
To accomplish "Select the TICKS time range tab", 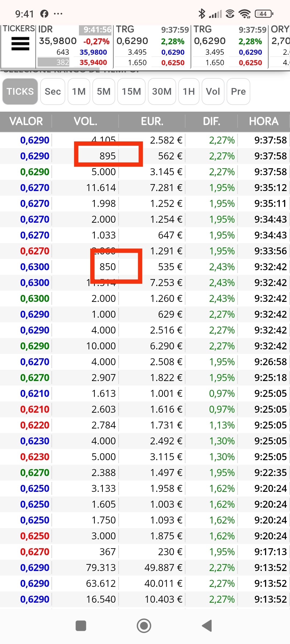I will coord(20,92).
